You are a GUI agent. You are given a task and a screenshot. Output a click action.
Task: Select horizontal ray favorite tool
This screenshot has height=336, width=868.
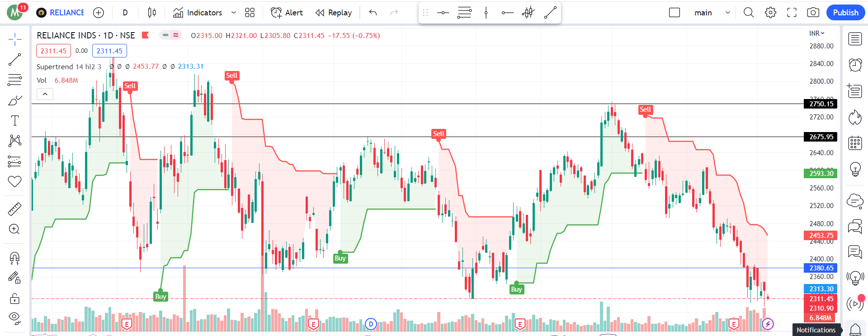pos(507,13)
